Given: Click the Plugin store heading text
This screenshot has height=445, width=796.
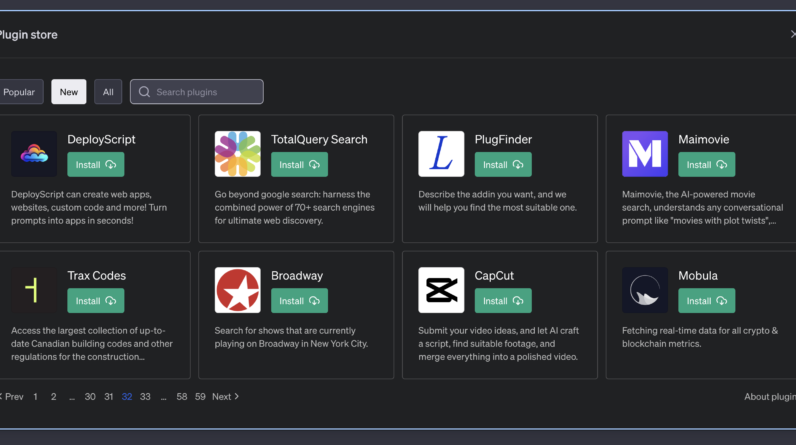Looking at the screenshot, I should (x=28, y=35).
